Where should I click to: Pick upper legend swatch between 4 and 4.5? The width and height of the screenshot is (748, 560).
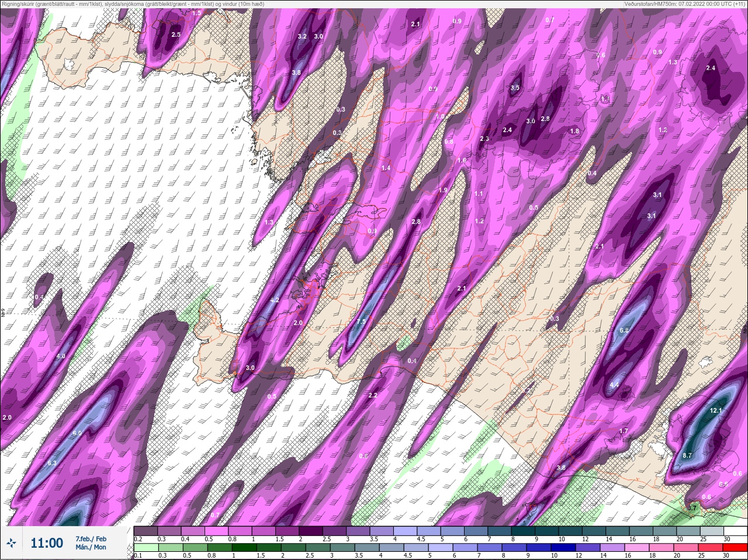[x=407, y=531]
